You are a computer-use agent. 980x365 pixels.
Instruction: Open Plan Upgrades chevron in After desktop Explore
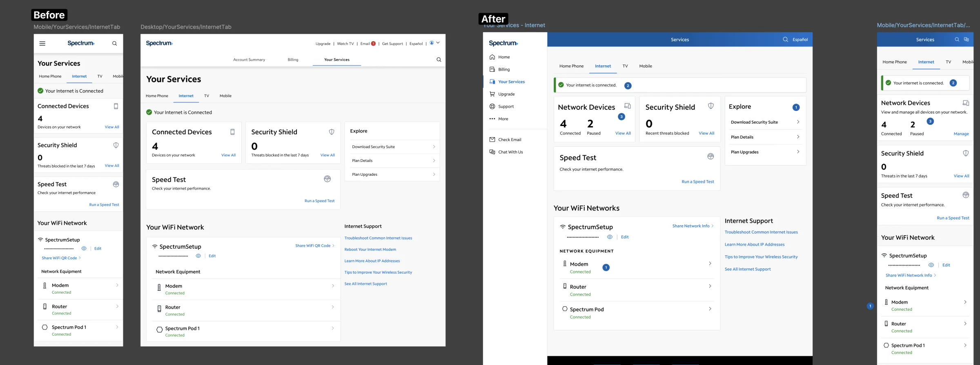click(x=798, y=152)
